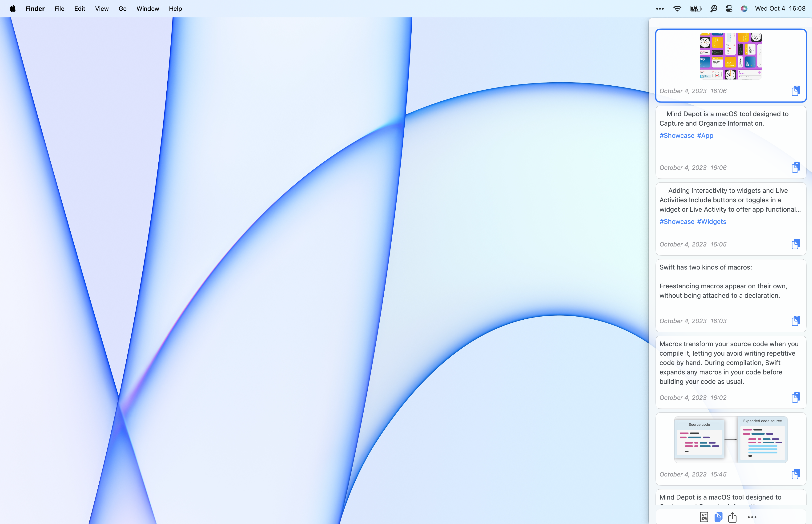812x524 pixels.
Task: Open the File menu
Action: tap(59, 8)
